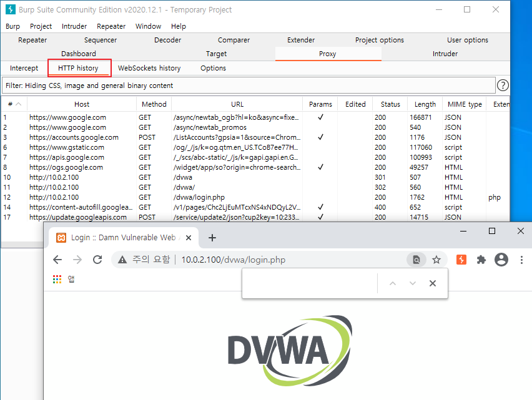The height and width of the screenshot is (400, 532).
Task: Sort by URL column header
Action: 237,104
